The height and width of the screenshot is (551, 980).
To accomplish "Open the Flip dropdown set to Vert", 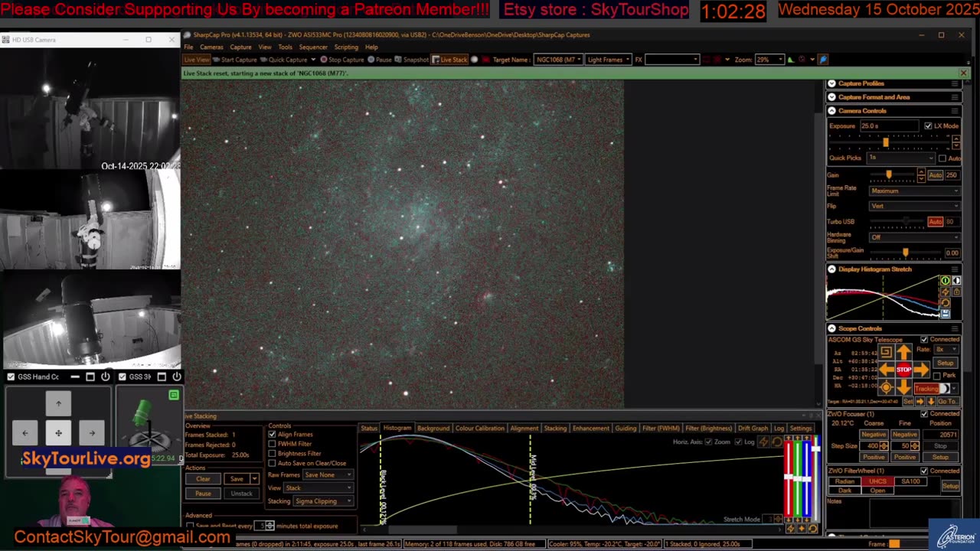I will [914, 206].
